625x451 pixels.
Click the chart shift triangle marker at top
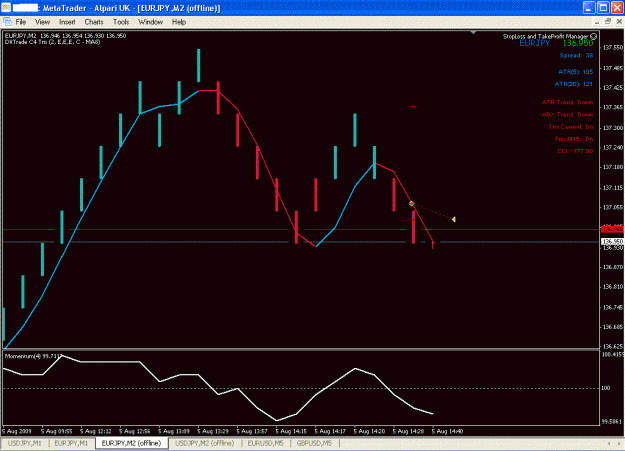(x=473, y=32)
